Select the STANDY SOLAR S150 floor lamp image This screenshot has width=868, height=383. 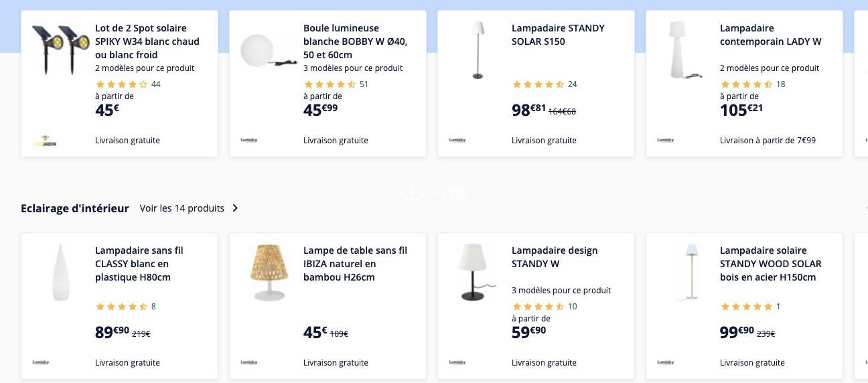pyautogui.click(x=477, y=50)
